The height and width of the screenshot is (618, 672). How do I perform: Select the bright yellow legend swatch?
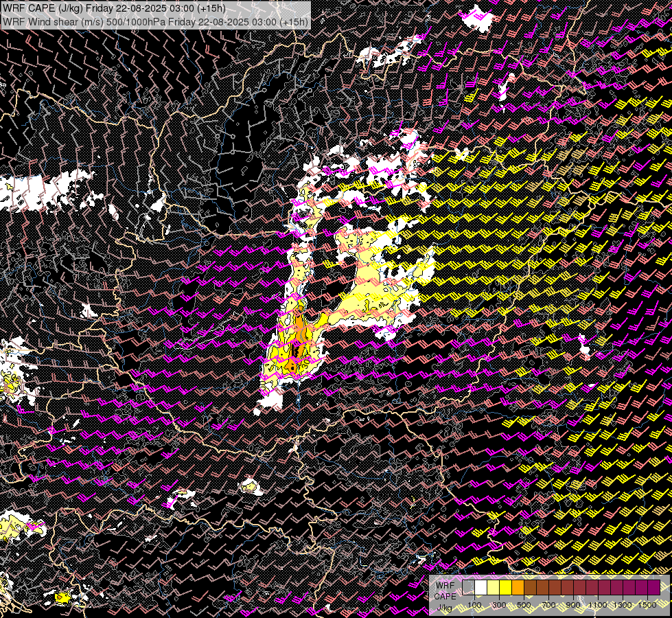point(506,588)
